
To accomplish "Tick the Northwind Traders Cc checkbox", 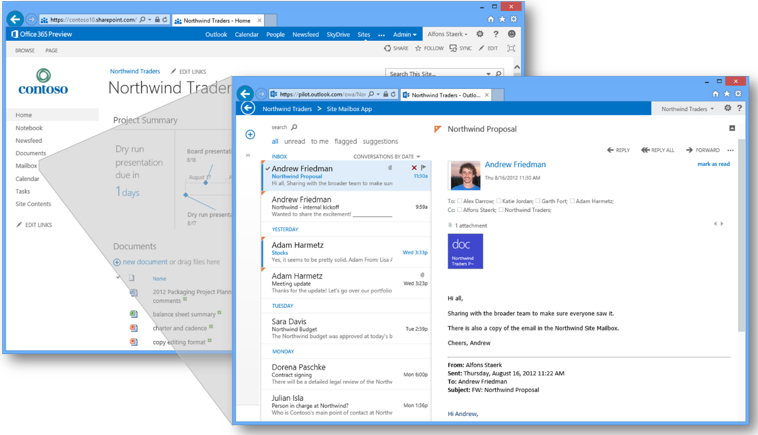I will pos(501,210).
